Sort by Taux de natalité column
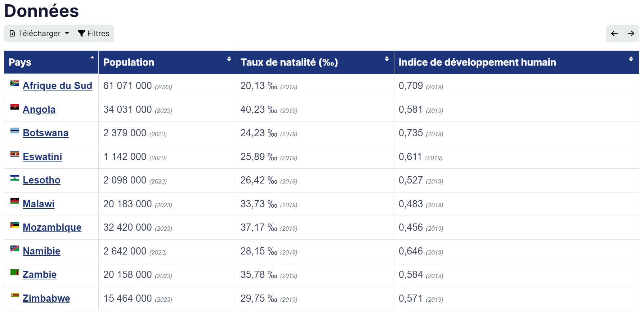Viewport: 644px width, 314px height. pyautogui.click(x=315, y=62)
